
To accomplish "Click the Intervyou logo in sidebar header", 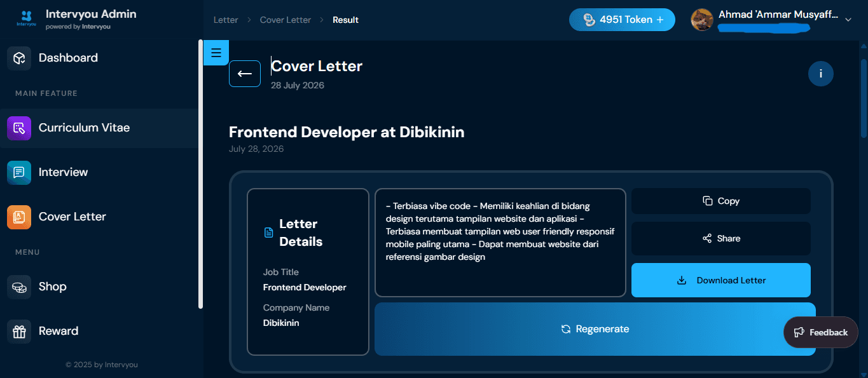I will coord(26,19).
